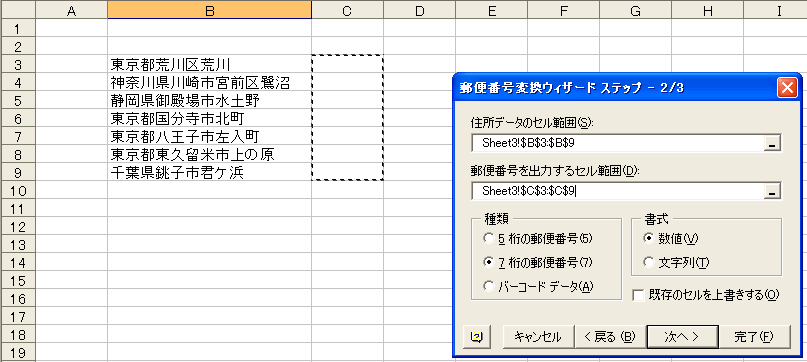Select row 19 header
This screenshot has width=807, height=362.
coord(18,353)
